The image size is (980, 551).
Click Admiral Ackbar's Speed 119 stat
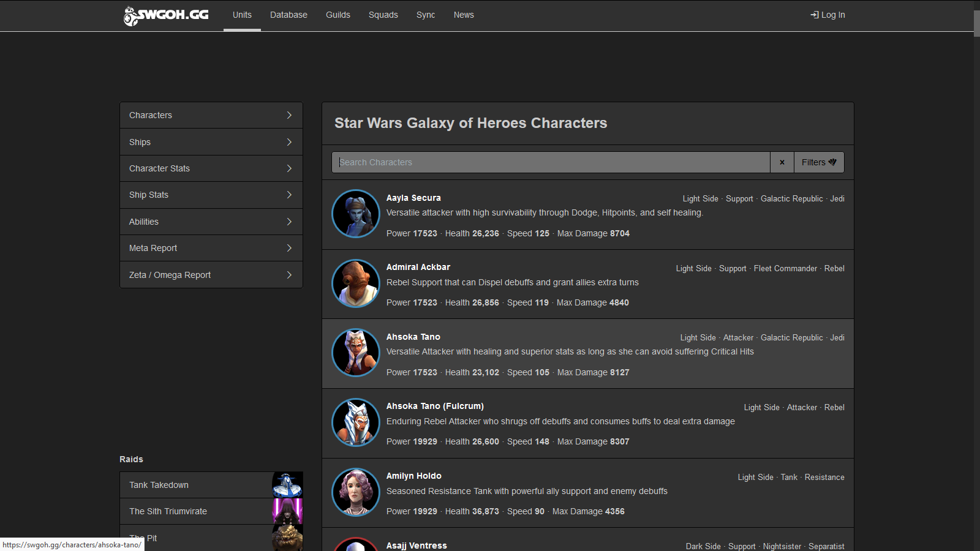point(528,302)
